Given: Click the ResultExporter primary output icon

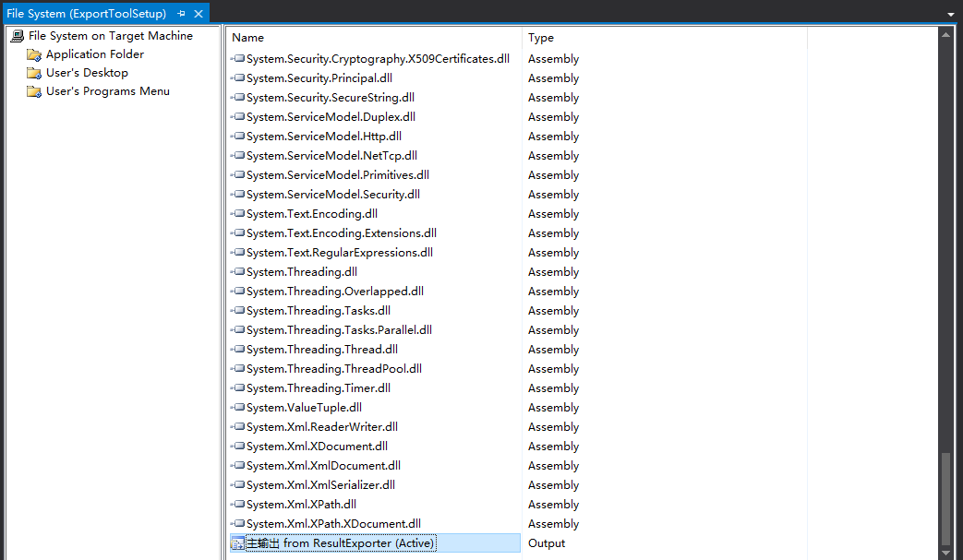Looking at the screenshot, I should (237, 543).
